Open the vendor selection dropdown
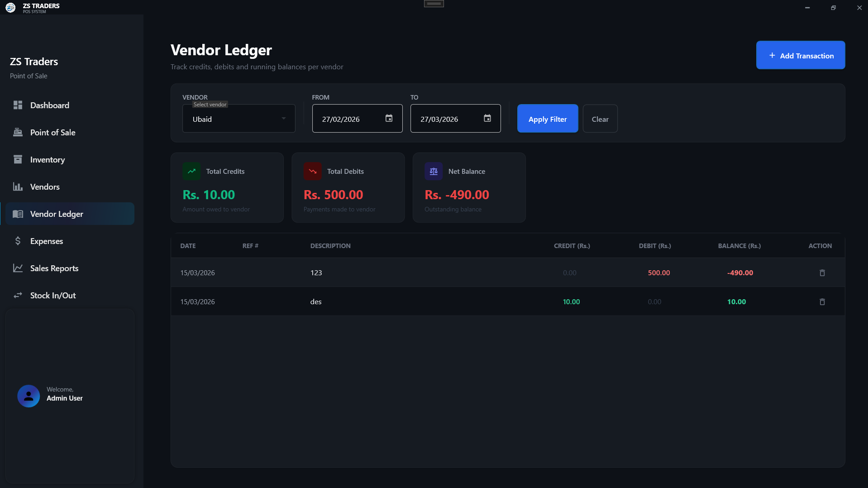The width and height of the screenshot is (868, 488). point(238,119)
